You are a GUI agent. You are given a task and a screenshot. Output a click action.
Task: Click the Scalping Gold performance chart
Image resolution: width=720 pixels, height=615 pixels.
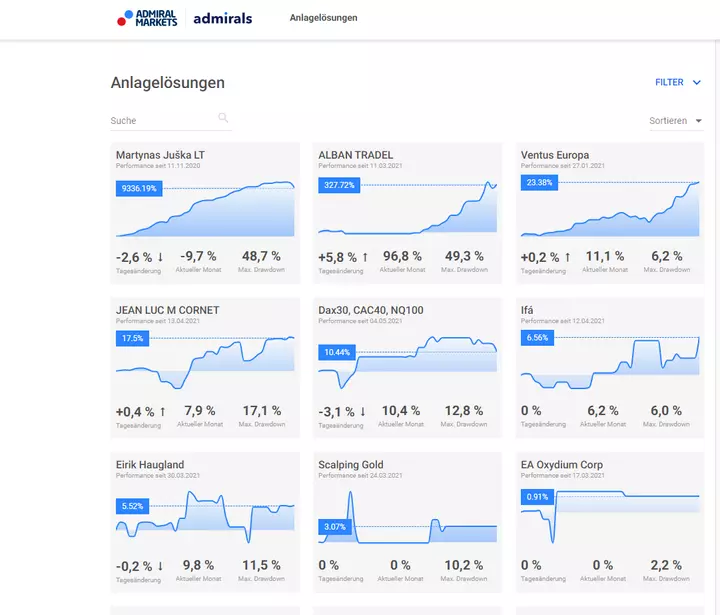pos(407,517)
